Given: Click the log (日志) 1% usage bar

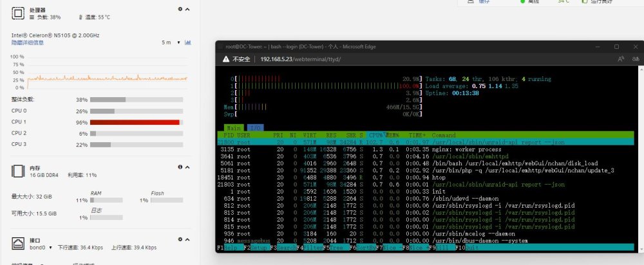Looking at the screenshot, I should point(106,217).
